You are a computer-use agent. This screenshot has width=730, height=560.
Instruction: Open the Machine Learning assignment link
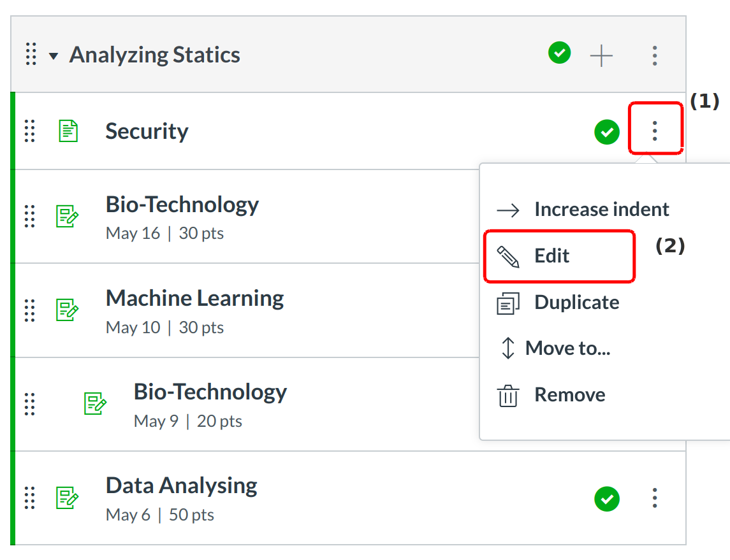point(194,298)
